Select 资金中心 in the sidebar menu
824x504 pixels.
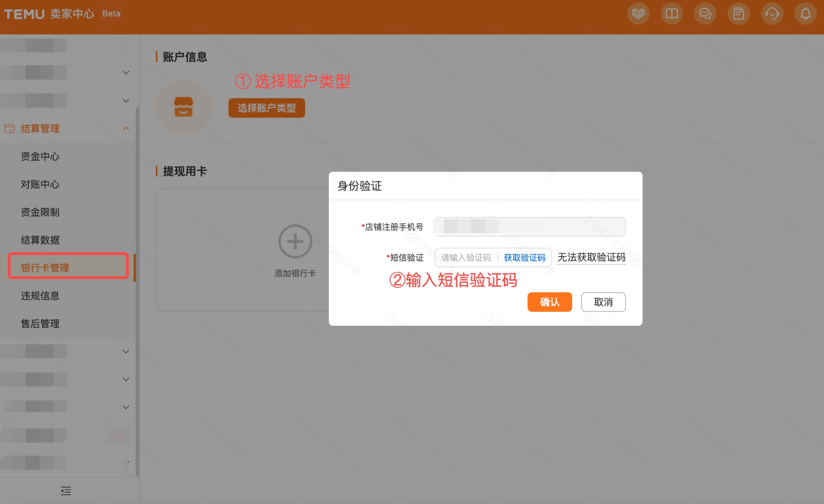coord(39,157)
